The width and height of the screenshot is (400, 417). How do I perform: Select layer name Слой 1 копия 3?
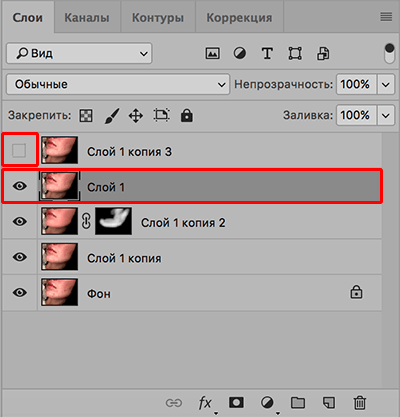129,152
